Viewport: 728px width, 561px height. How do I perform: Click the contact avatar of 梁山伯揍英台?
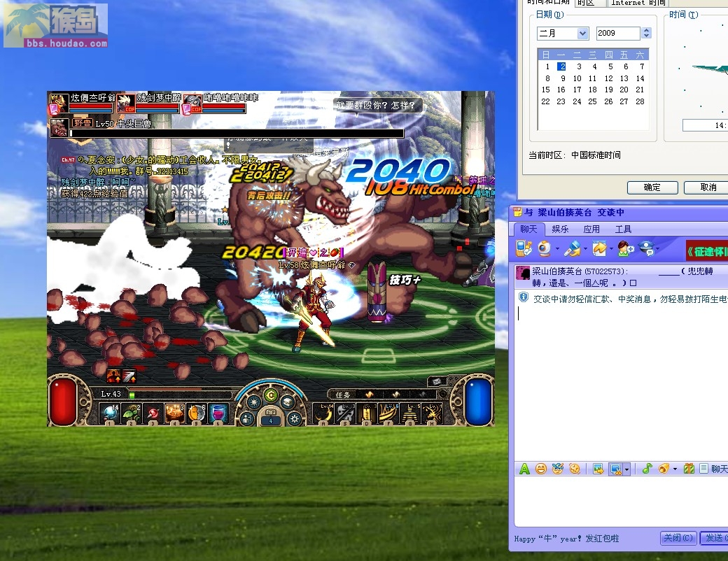tap(523, 273)
